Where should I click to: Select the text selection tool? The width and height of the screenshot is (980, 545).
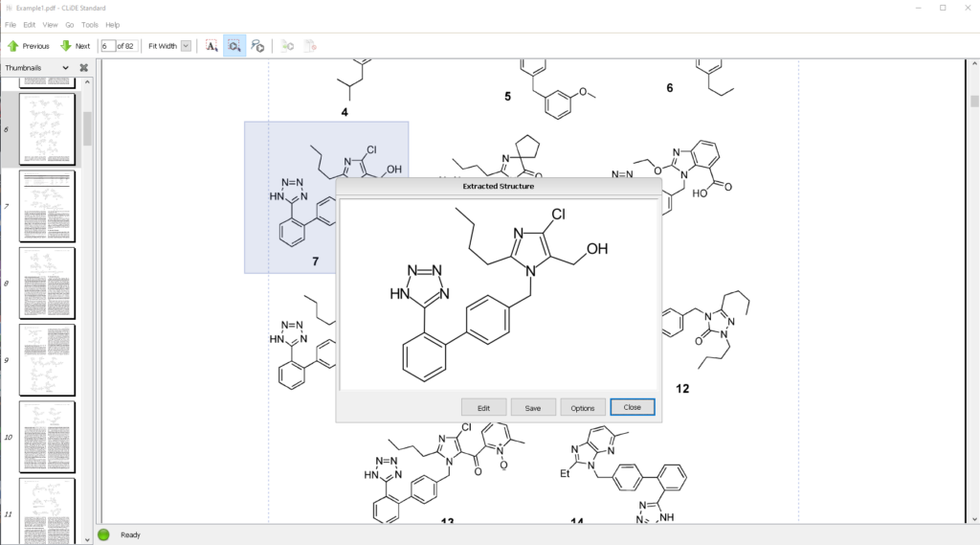[x=212, y=46]
